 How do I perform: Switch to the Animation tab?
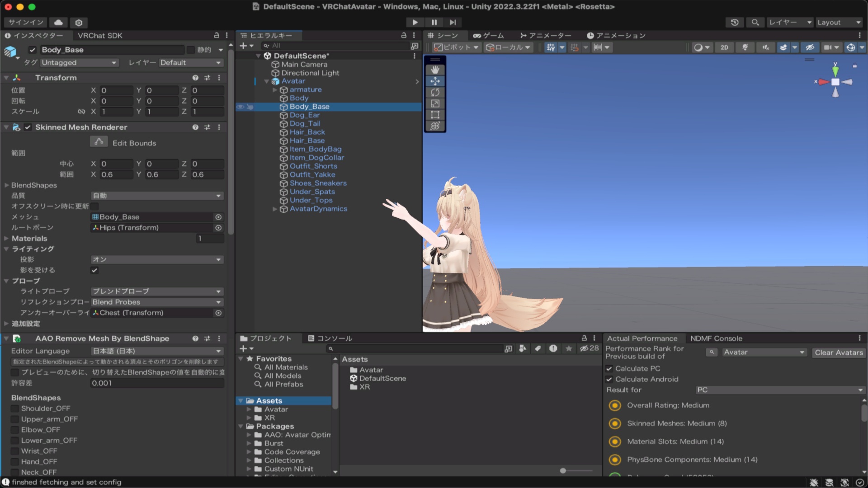(616, 36)
